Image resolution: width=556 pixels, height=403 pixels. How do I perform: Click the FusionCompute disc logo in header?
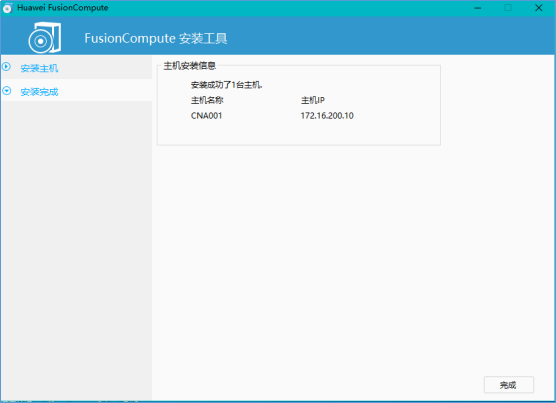45,38
